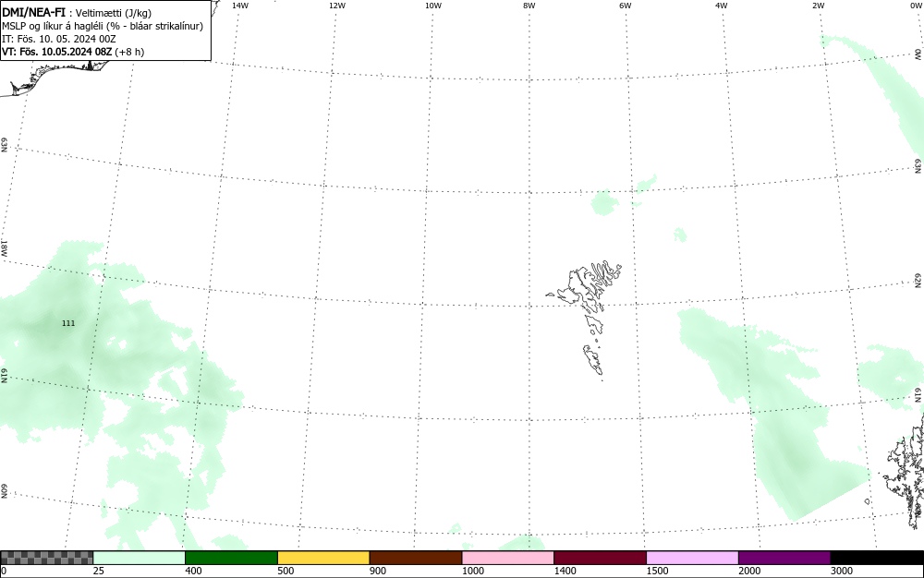Click the brown 900–1000 legend swatch
The height and width of the screenshot is (578, 924).
(x=416, y=558)
